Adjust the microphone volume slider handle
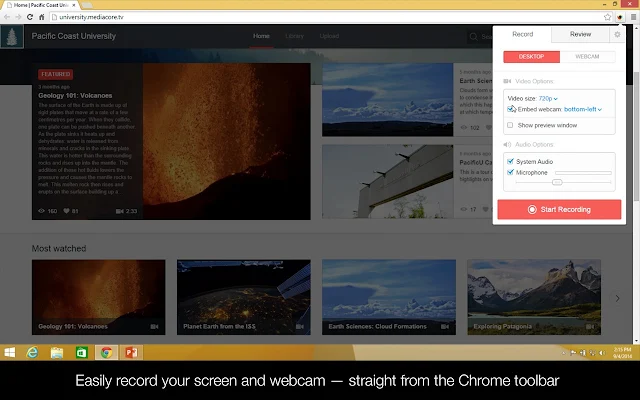The width and height of the screenshot is (640, 400). point(557,182)
